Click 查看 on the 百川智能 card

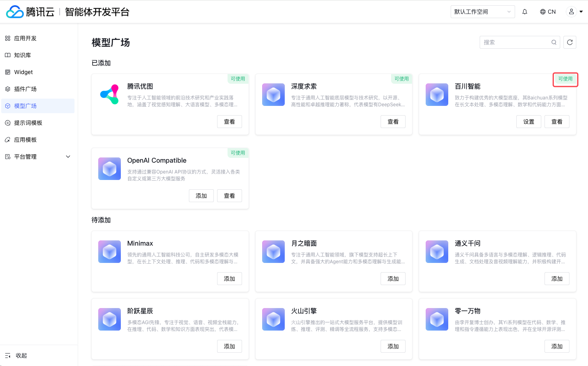(x=557, y=122)
